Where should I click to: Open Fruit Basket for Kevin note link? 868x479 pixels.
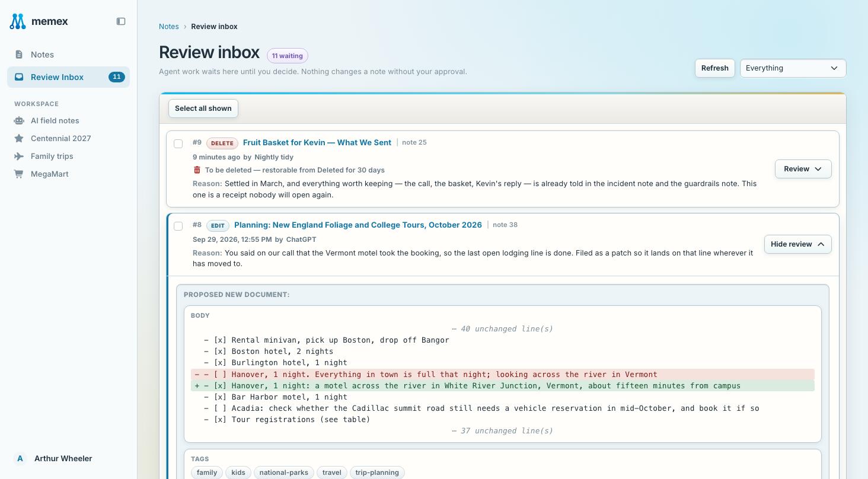click(317, 142)
